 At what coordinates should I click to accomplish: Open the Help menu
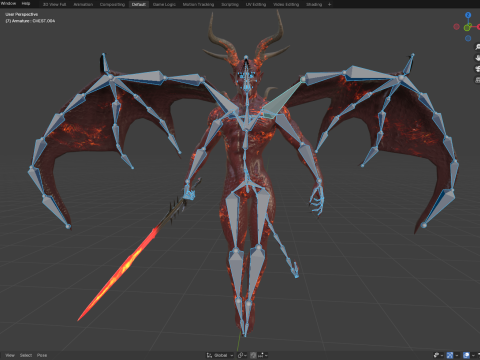26,4
